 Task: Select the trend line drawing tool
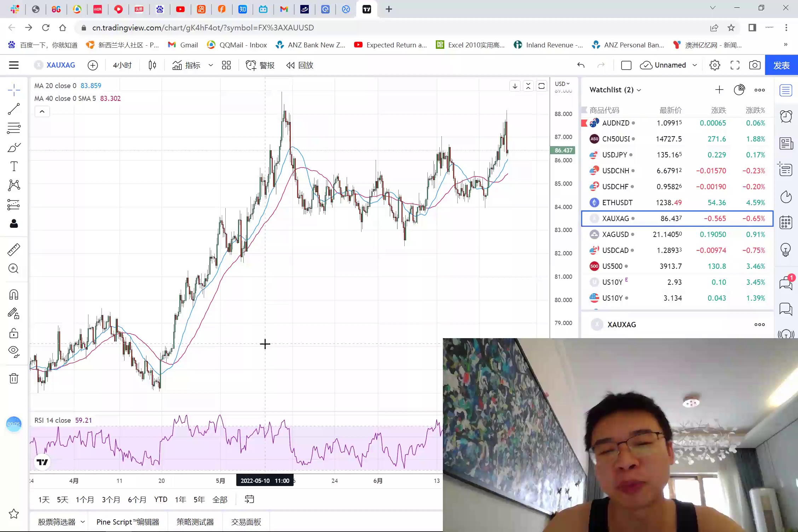point(14,109)
